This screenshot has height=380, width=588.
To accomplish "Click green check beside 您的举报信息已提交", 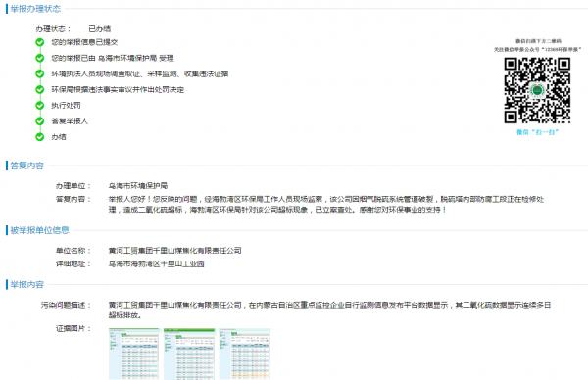I will click(x=40, y=42).
